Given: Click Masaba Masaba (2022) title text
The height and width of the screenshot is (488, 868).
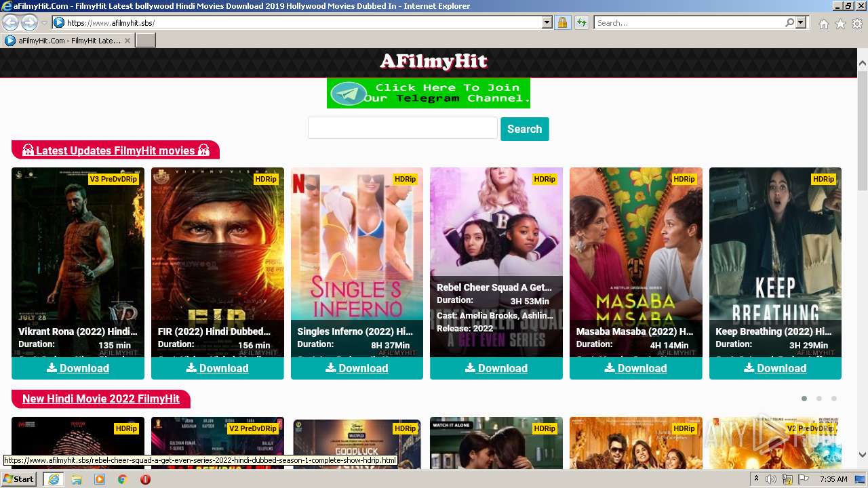Looking at the screenshot, I should (635, 331).
